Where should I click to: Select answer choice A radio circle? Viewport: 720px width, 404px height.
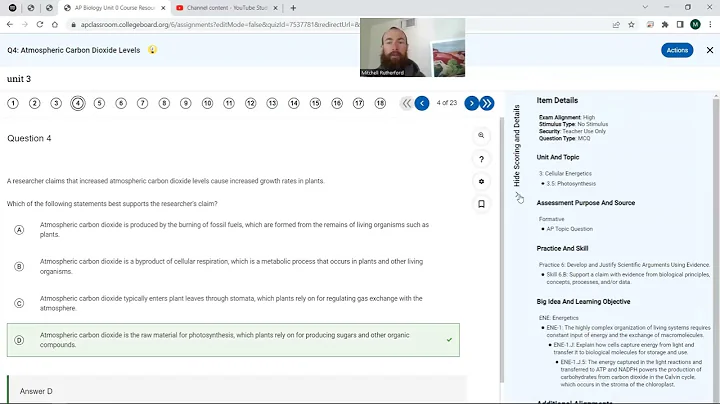[19, 230]
